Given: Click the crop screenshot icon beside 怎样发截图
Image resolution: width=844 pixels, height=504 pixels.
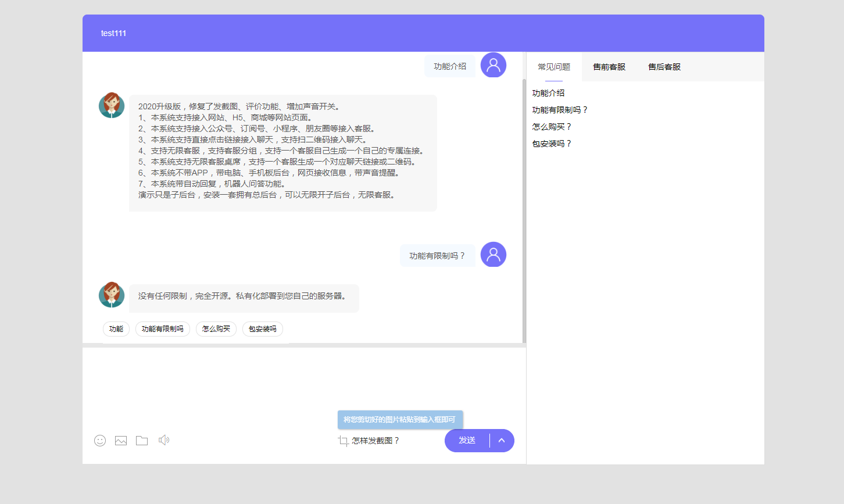Looking at the screenshot, I should tap(344, 441).
